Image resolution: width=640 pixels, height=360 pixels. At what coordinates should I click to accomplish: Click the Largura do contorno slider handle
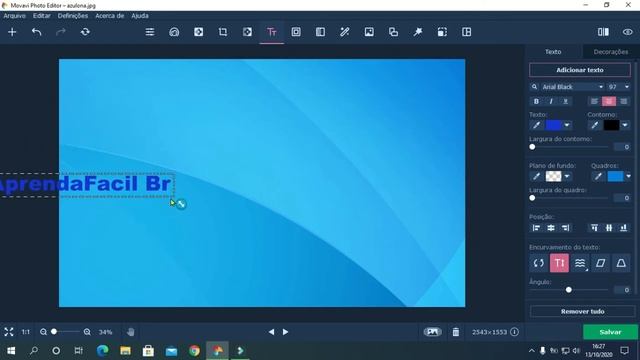[532, 147]
